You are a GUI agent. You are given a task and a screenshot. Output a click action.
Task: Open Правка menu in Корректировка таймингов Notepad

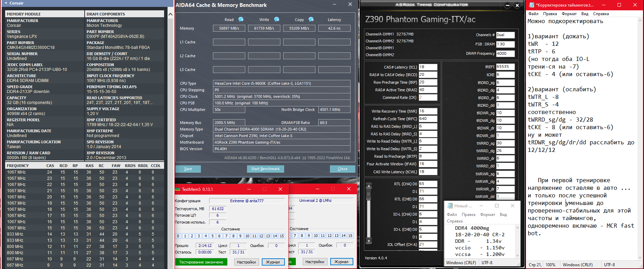pyautogui.click(x=550, y=14)
